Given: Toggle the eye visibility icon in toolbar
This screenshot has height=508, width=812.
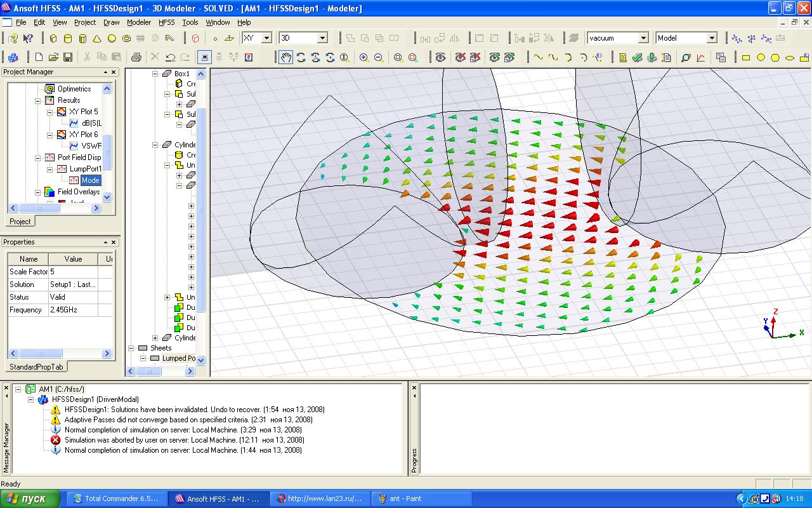Looking at the screenshot, I should click(440, 57).
